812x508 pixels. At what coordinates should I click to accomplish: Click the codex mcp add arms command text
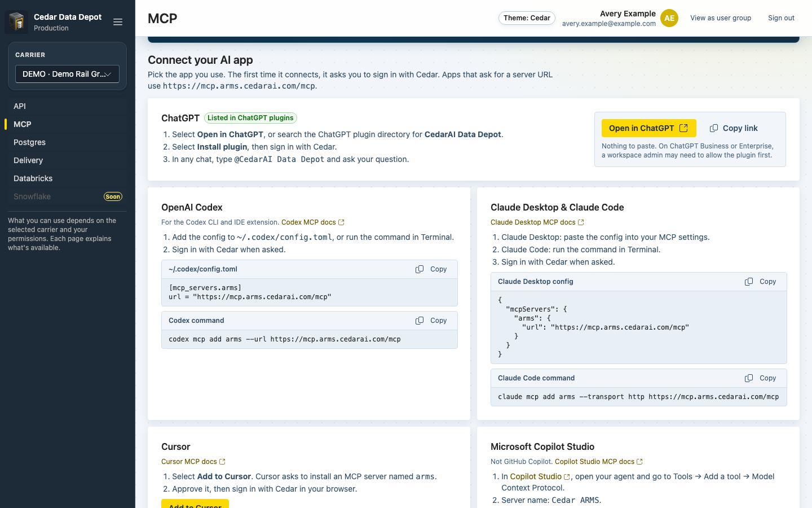(x=285, y=339)
